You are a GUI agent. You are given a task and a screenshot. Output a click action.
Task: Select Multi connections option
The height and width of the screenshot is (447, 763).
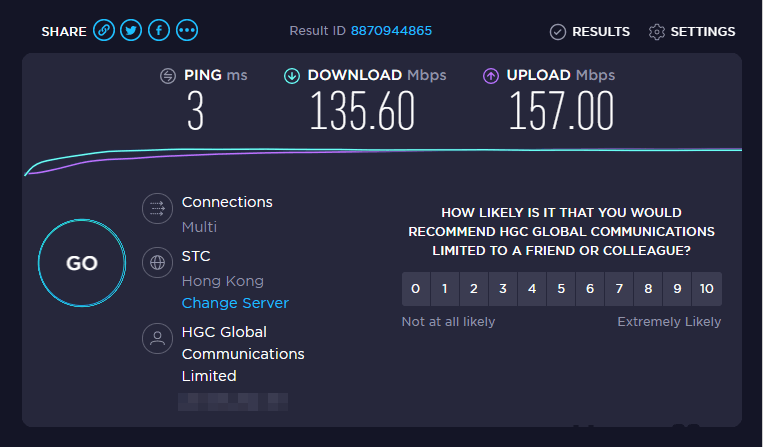point(199,227)
